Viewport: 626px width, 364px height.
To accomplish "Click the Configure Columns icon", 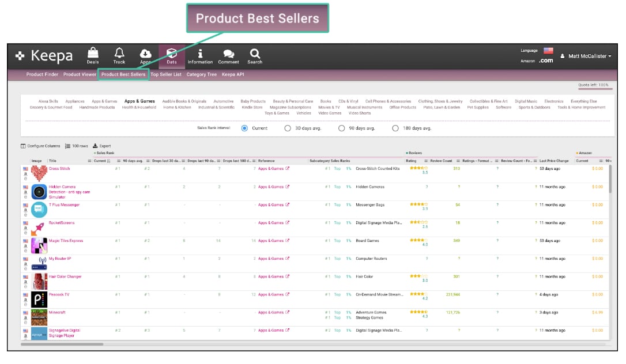I will (23, 146).
